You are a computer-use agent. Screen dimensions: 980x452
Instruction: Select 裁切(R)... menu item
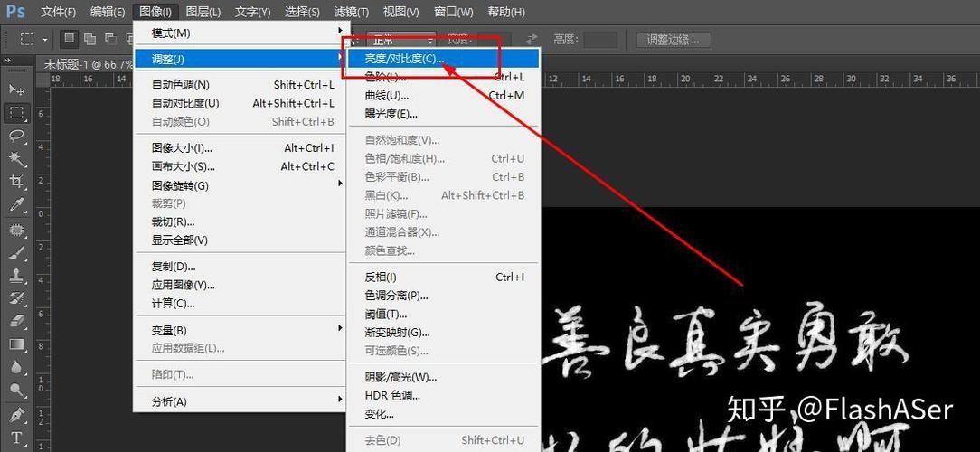[x=240, y=222]
